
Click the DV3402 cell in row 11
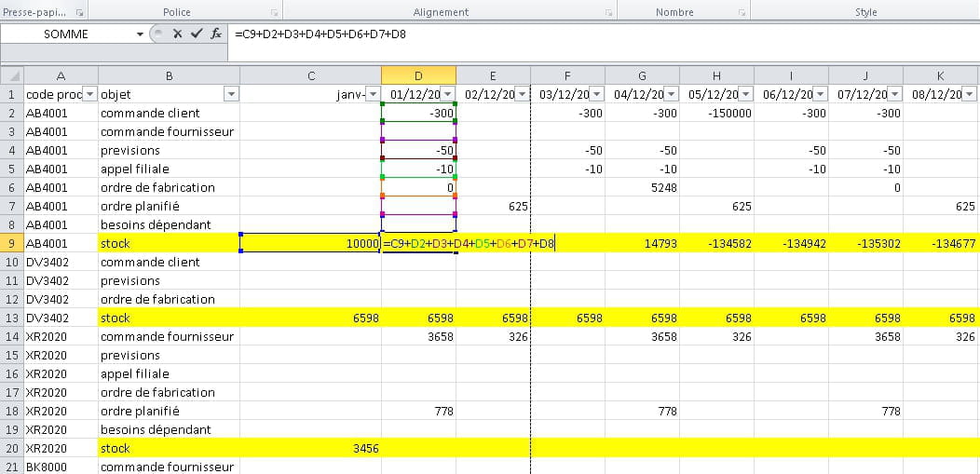click(x=61, y=280)
